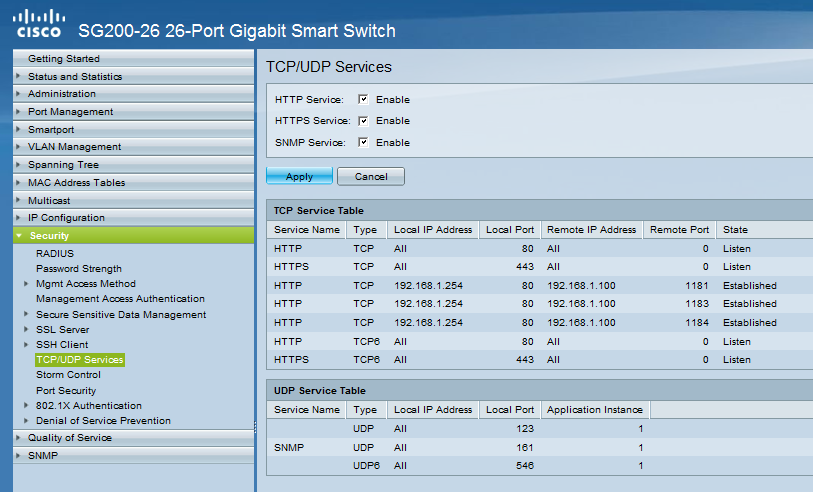Click the Cisco logo
The width and height of the screenshot is (813, 492).
click(39, 24)
